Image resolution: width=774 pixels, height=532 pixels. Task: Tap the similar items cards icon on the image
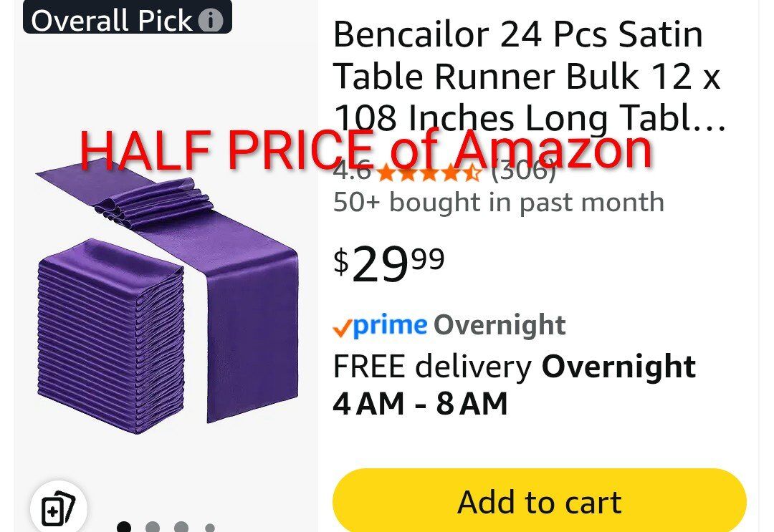(58, 510)
